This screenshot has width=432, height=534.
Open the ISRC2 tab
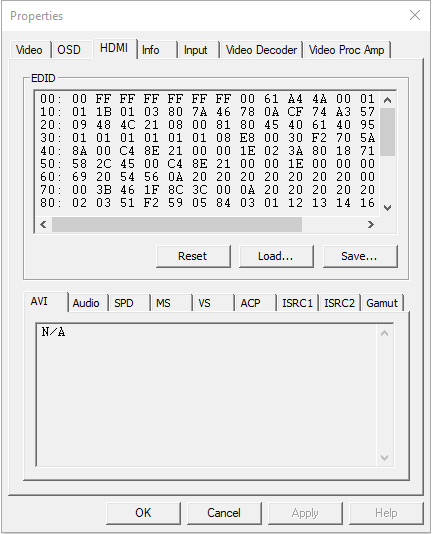pyautogui.click(x=340, y=303)
